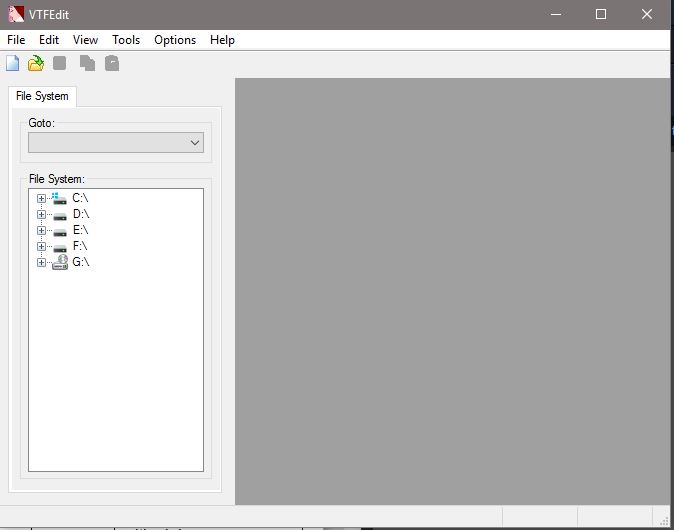Select the G:\ network drive icon
This screenshot has height=530, width=674.
60,262
